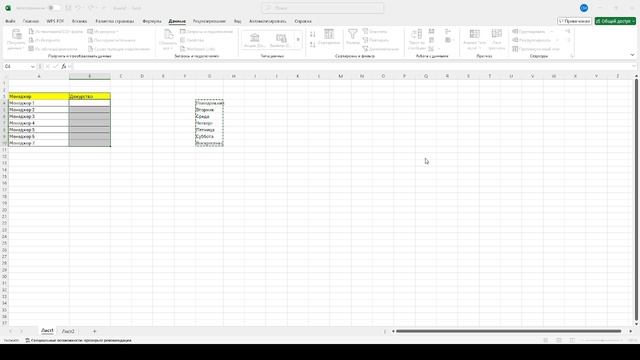The height and width of the screenshot is (360, 640).
Task: Select cell containing Пятница
Action: 209,130
